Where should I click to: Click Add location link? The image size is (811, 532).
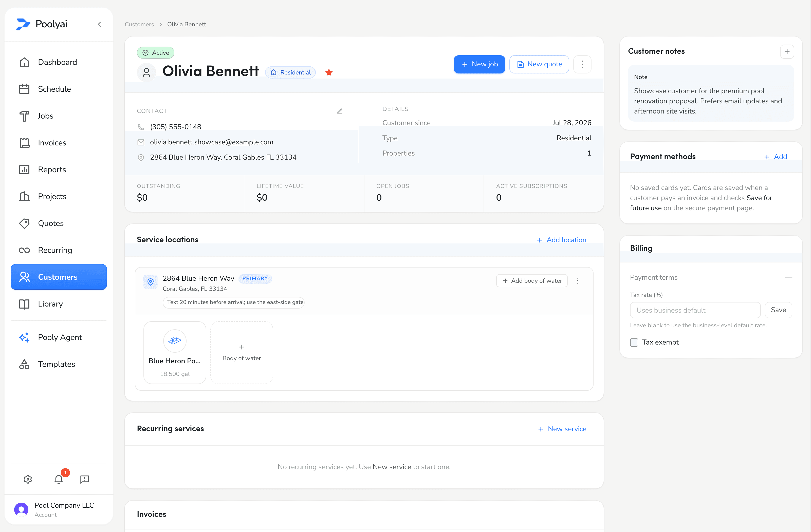coord(562,240)
